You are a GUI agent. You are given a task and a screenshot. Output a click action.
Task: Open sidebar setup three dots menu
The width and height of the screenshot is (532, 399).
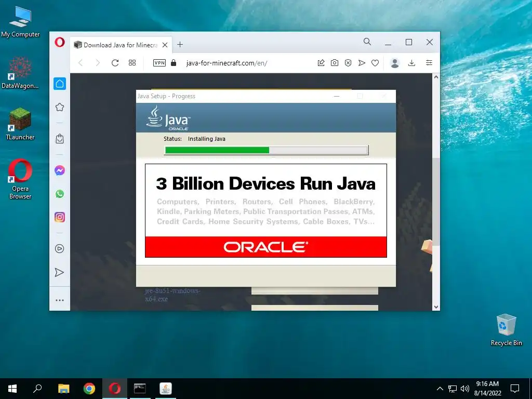coord(60,300)
